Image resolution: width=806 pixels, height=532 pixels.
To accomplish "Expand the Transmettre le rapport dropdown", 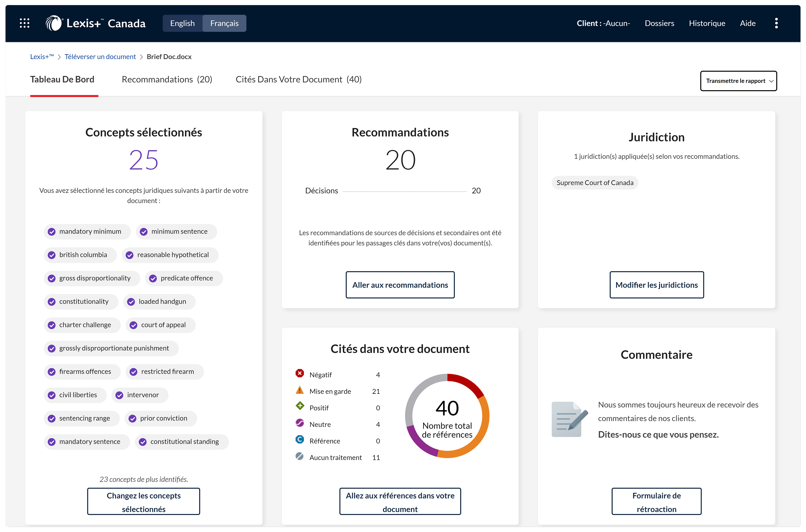I will pyautogui.click(x=738, y=81).
